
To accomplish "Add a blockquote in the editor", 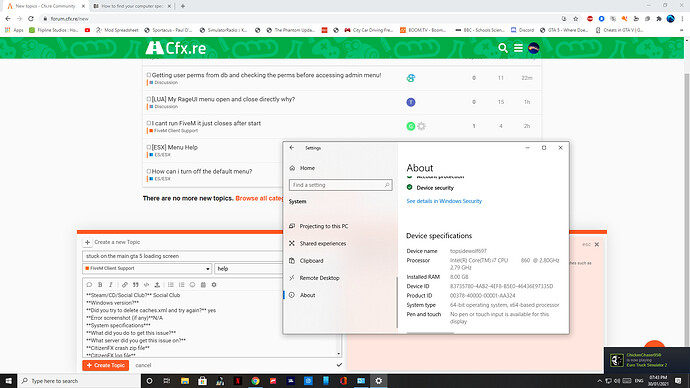I will tap(136, 285).
